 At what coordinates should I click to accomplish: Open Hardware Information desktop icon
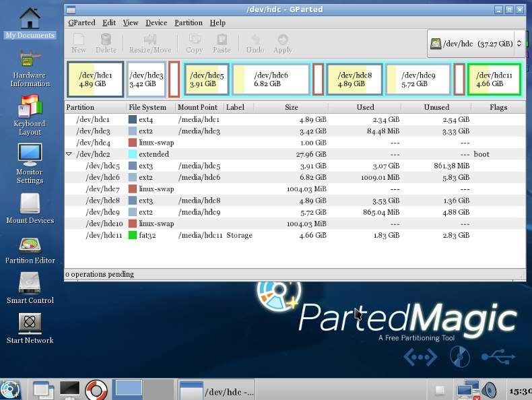(30, 69)
